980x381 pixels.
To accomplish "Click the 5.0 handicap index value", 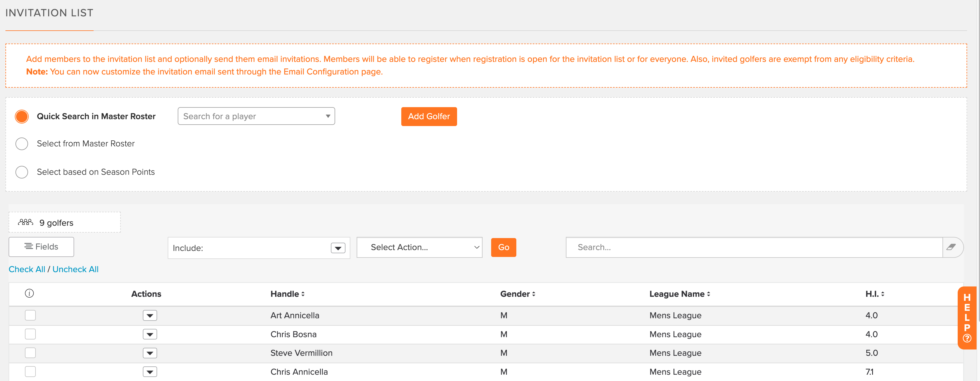I will (x=872, y=353).
